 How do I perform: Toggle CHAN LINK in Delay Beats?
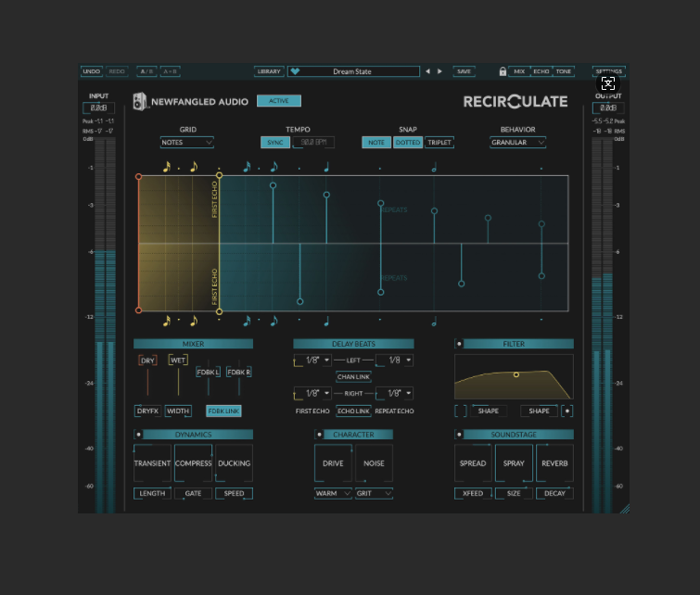click(353, 377)
